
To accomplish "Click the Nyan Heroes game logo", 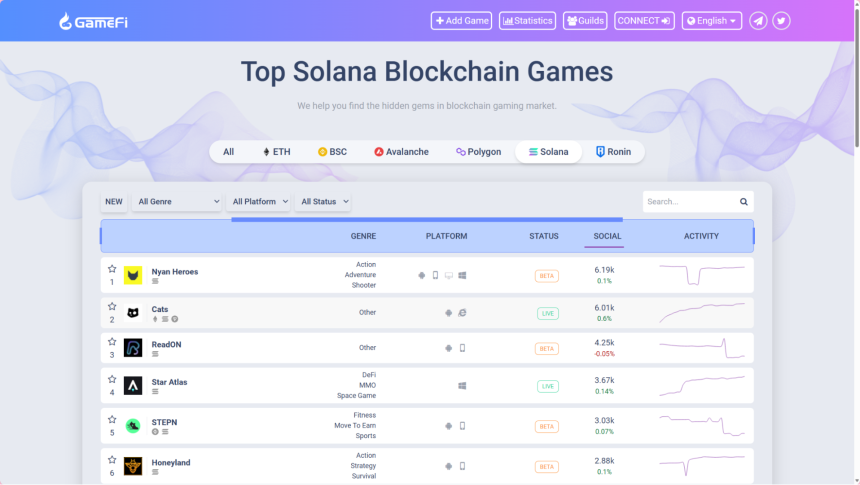I will (133, 275).
